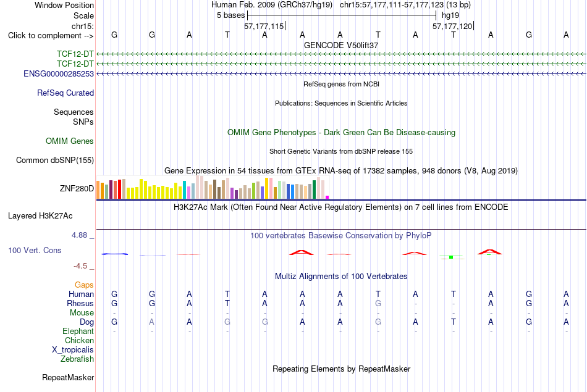
Task: Click the hg19 label beside scale bar
Action: [x=450, y=15]
